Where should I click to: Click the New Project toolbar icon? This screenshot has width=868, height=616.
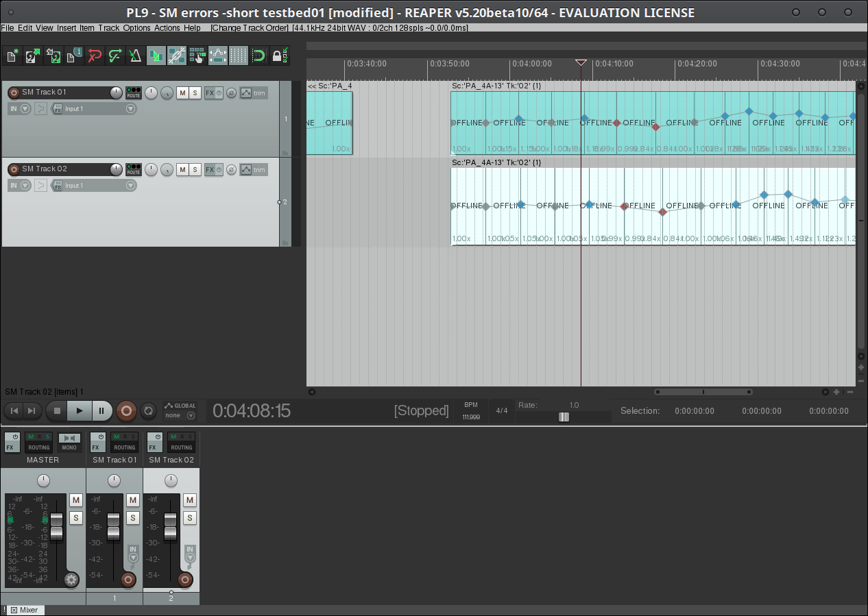[x=12, y=56]
